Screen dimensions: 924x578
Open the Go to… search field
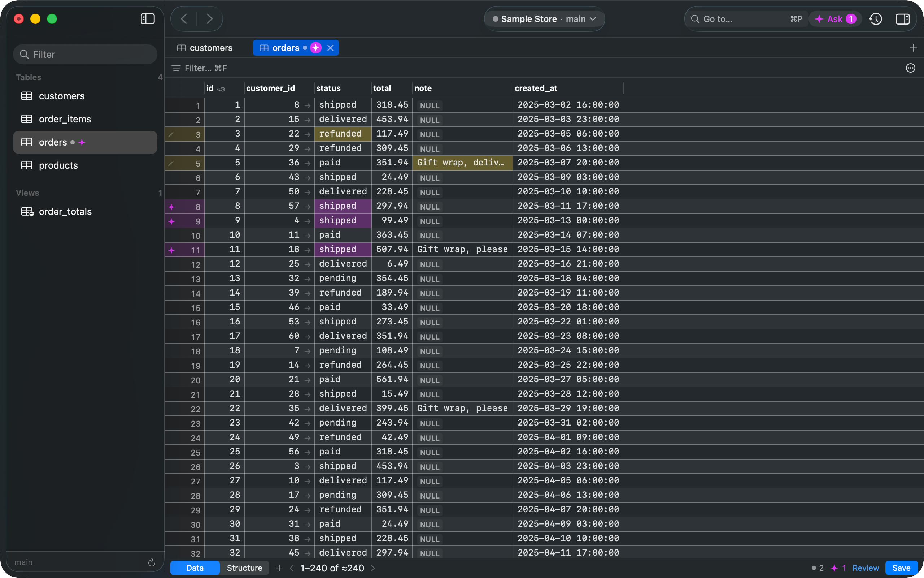pyautogui.click(x=746, y=19)
